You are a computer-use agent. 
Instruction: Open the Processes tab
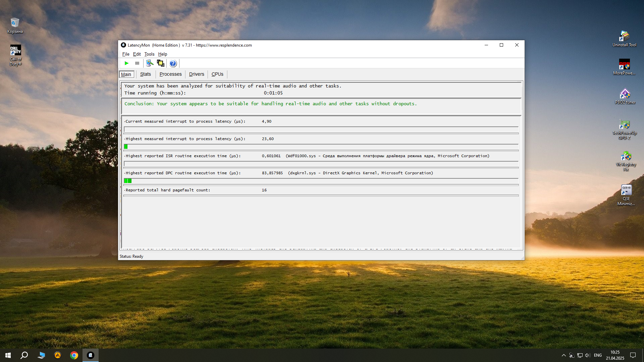(170, 74)
